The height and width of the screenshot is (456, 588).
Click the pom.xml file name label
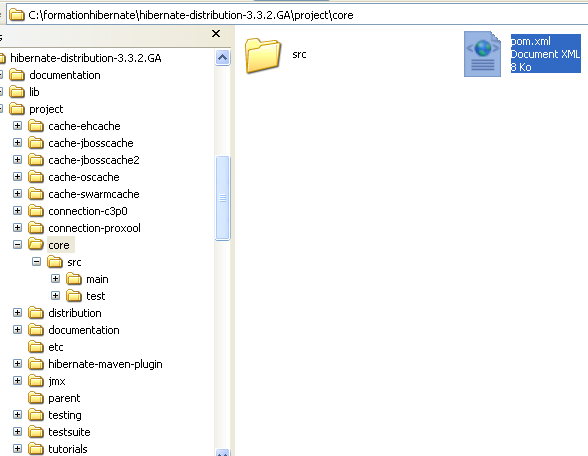[x=531, y=41]
